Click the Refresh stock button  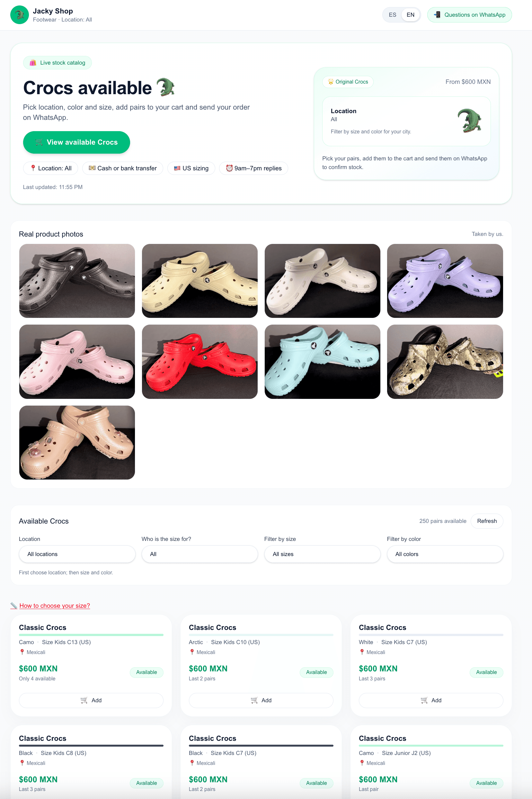click(x=486, y=521)
